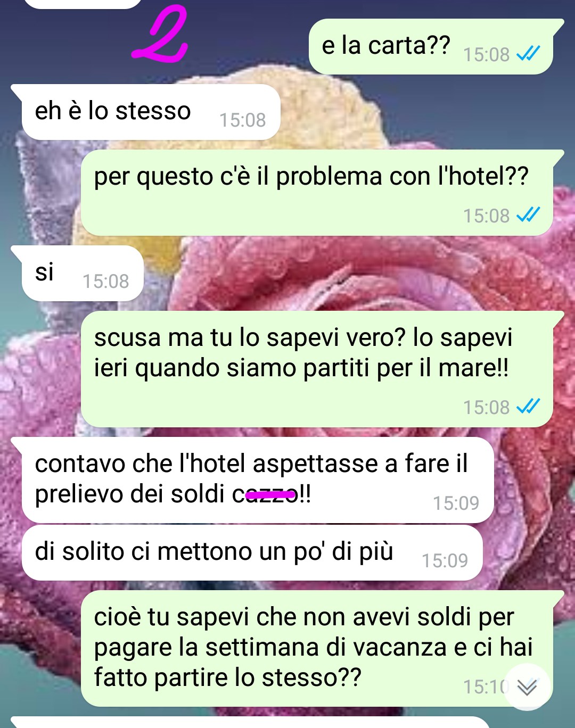Select the 'contavo che l'hotel aspettasse' message
The width and height of the screenshot is (575, 728).
(252, 480)
